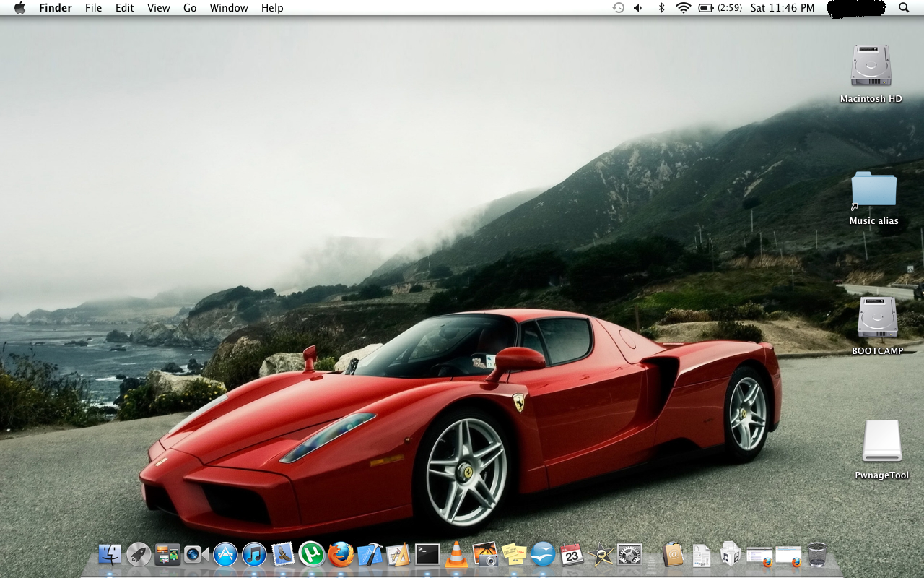Screen dimensions: 924x578
Task: Open iCal calendar showing 23
Action: (572, 555)
